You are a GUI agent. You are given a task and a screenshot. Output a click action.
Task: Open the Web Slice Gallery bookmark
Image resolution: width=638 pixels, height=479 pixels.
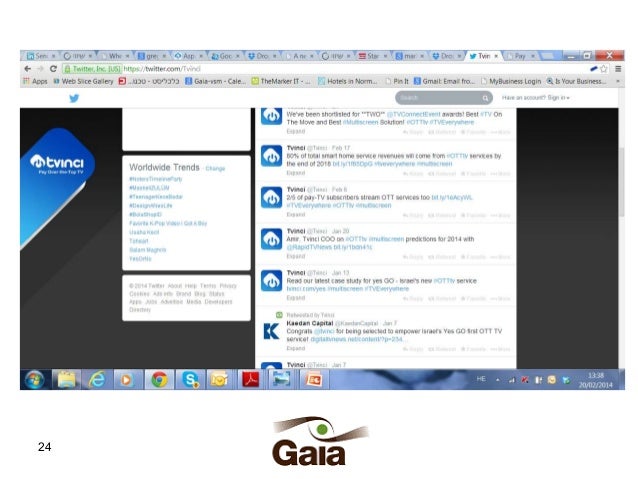click(83, 81)
